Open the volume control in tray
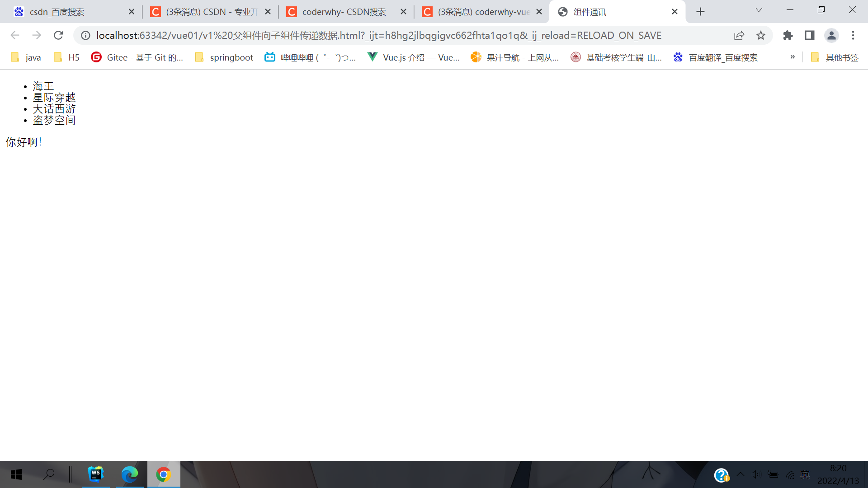This screenshot has height=488, width=868. tap(756, 474)
